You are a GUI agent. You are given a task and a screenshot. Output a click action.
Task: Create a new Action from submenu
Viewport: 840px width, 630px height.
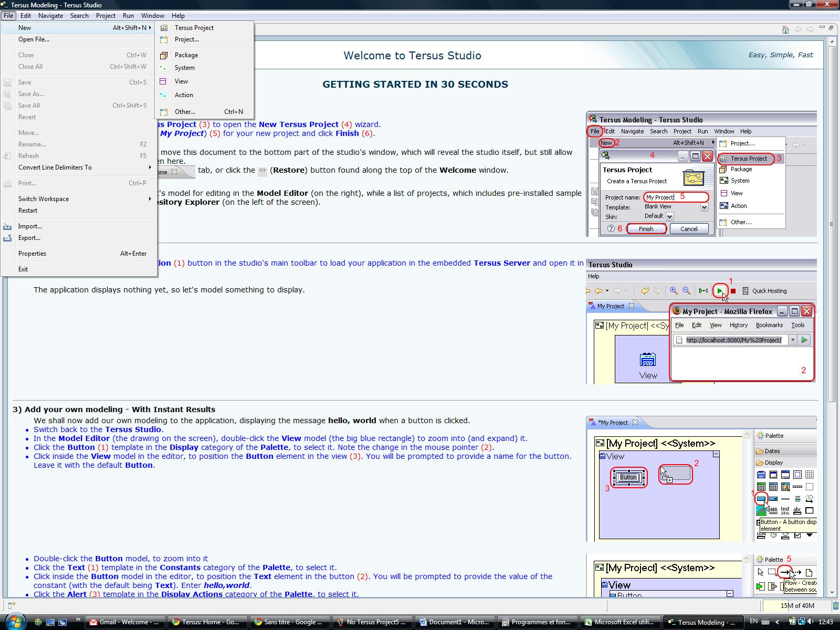[184, 95]
